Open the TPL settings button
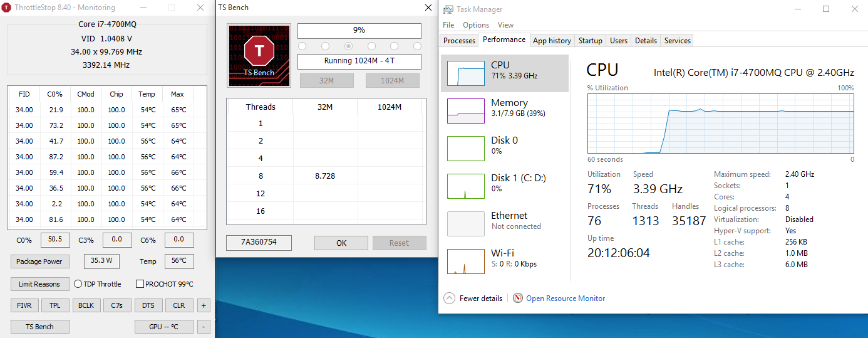The height and width of the screenshot is (338, 868). [x=55, y=305]
